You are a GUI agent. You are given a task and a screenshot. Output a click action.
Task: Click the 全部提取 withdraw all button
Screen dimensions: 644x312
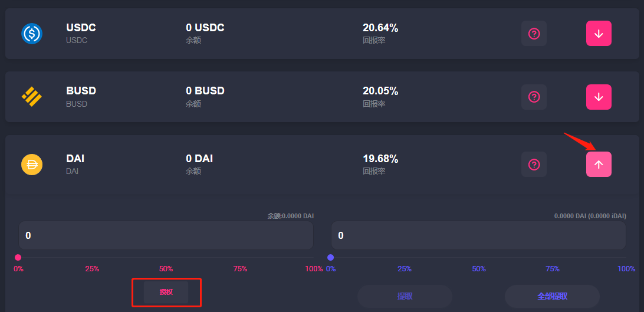point(552,296)
